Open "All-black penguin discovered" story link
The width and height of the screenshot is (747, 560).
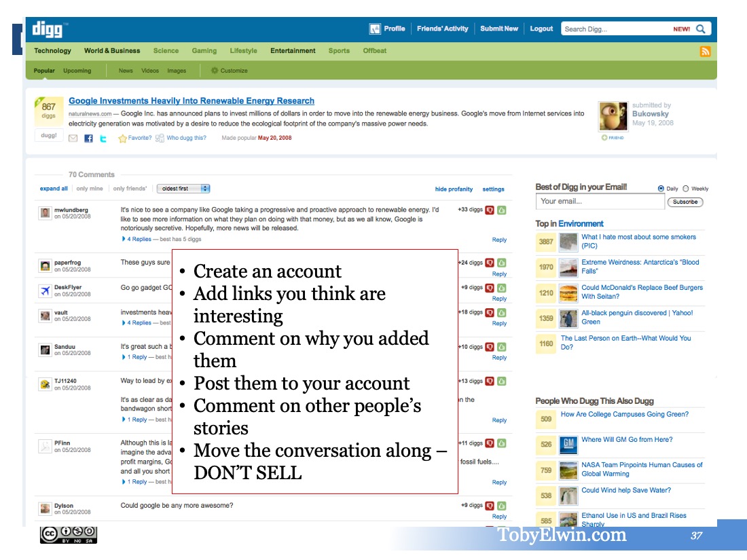(x=637, y=317)
